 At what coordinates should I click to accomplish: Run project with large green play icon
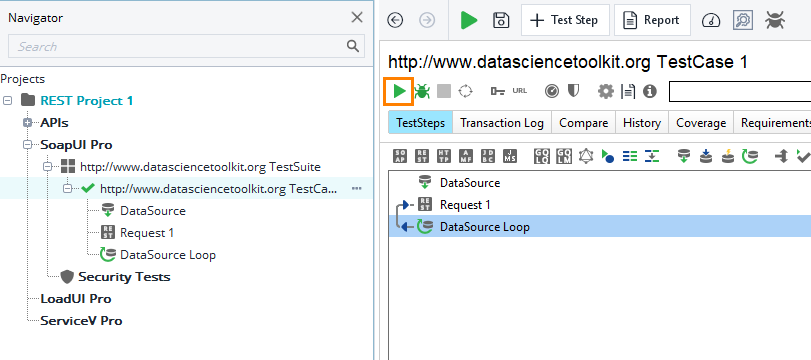point(469,20)
